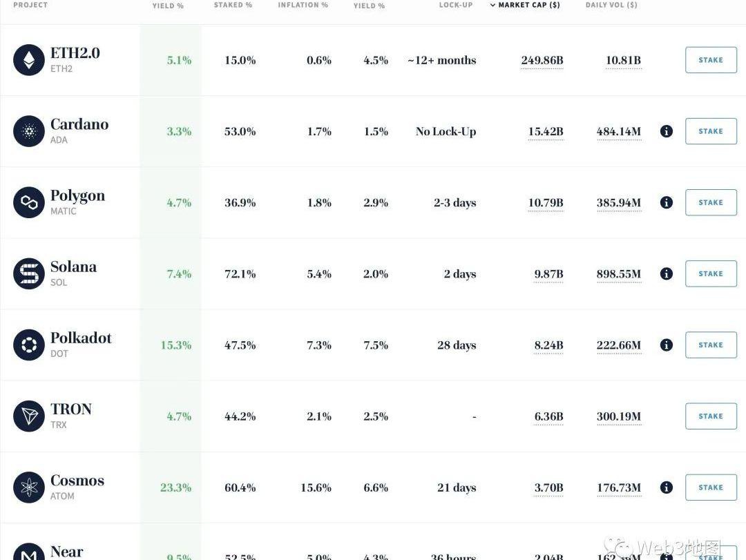
Task: Click the Polkadot DOT logo icon
Action: 29,345
